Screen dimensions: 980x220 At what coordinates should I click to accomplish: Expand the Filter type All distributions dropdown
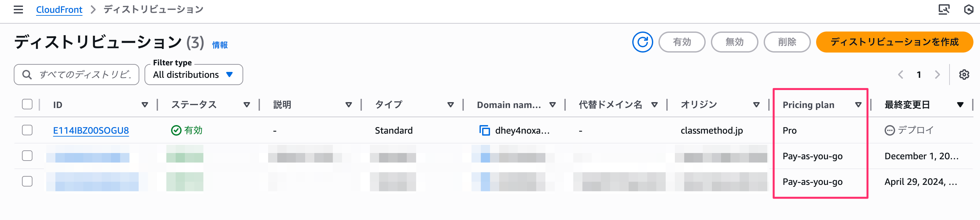point(193,75)
